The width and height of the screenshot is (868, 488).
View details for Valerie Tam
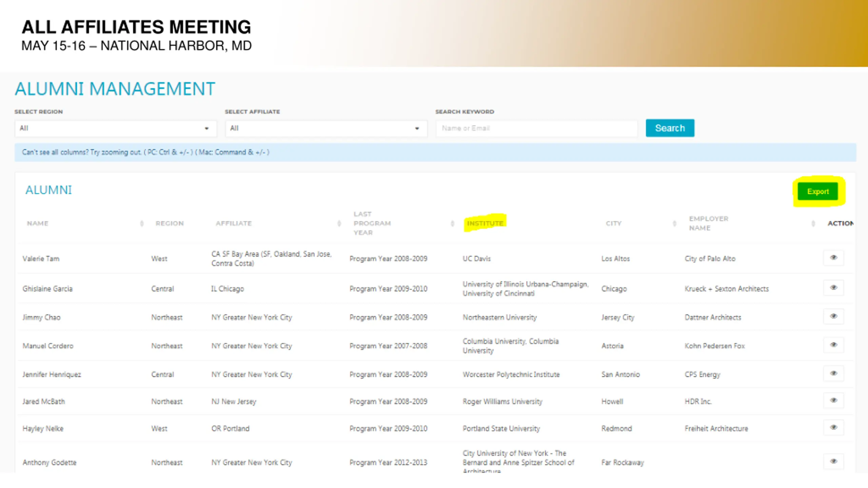coord(833,258)
